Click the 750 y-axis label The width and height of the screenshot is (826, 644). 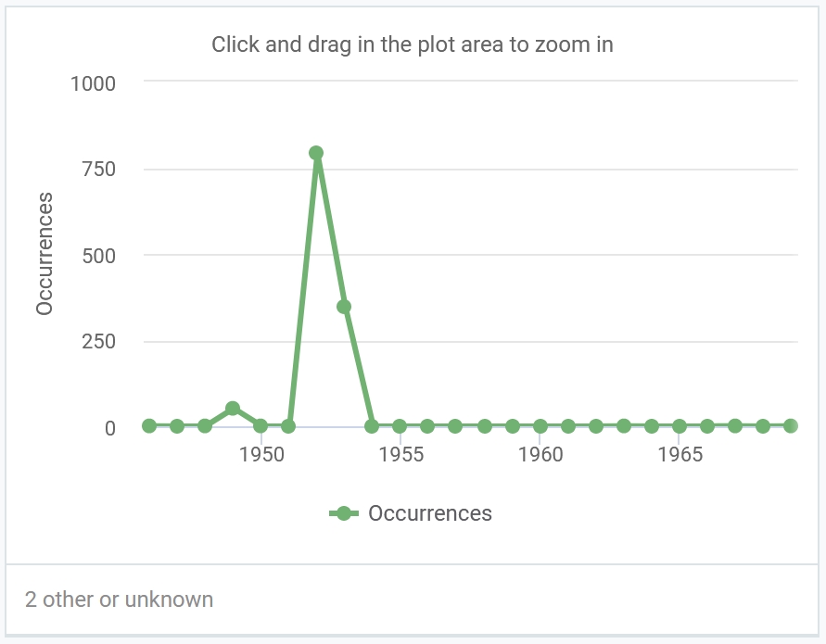tap(98, 169)
